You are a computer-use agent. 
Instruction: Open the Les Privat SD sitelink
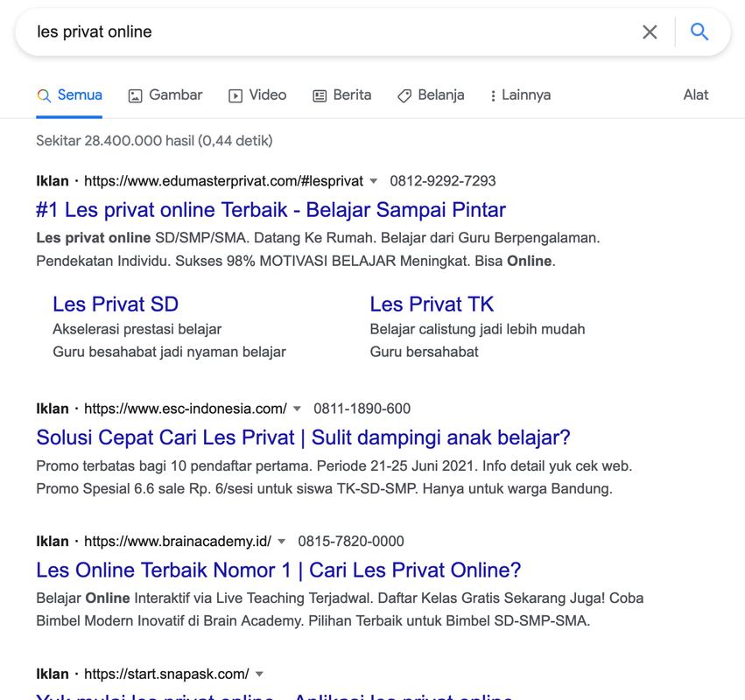click(x=116, y=304)
